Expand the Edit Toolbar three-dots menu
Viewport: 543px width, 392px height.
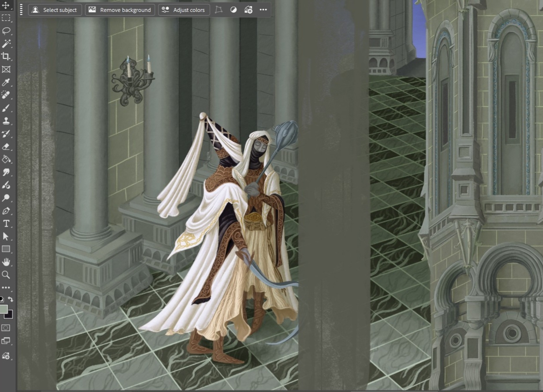coord(6,288)
